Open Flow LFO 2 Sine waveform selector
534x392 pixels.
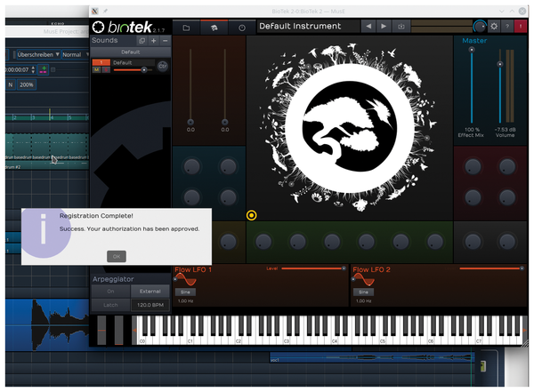(x=363, y=292)
